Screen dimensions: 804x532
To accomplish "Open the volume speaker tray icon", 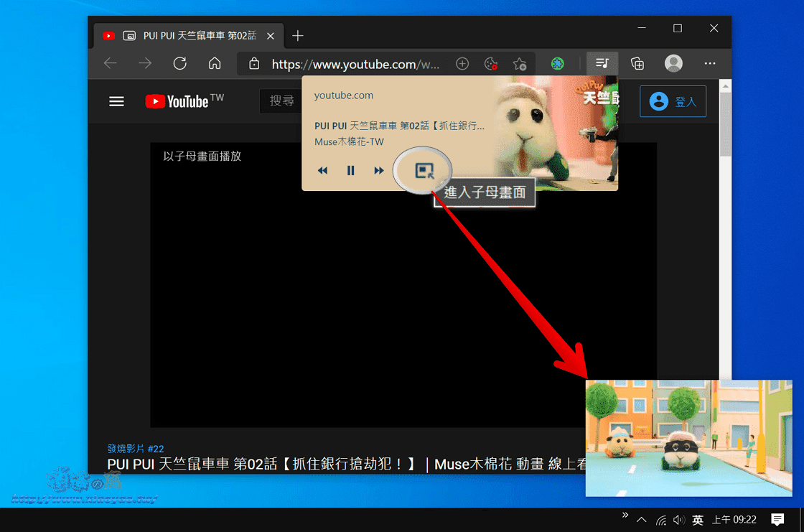I will [x=679, y=521].
